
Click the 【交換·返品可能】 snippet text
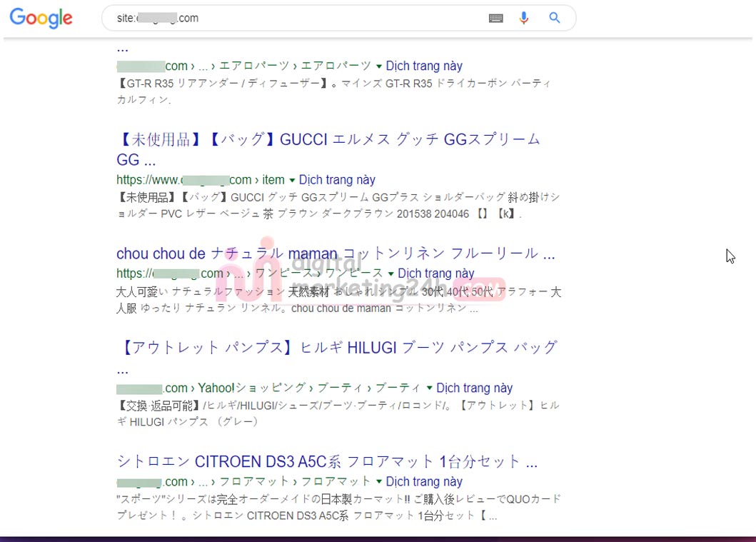coord(338,413)
